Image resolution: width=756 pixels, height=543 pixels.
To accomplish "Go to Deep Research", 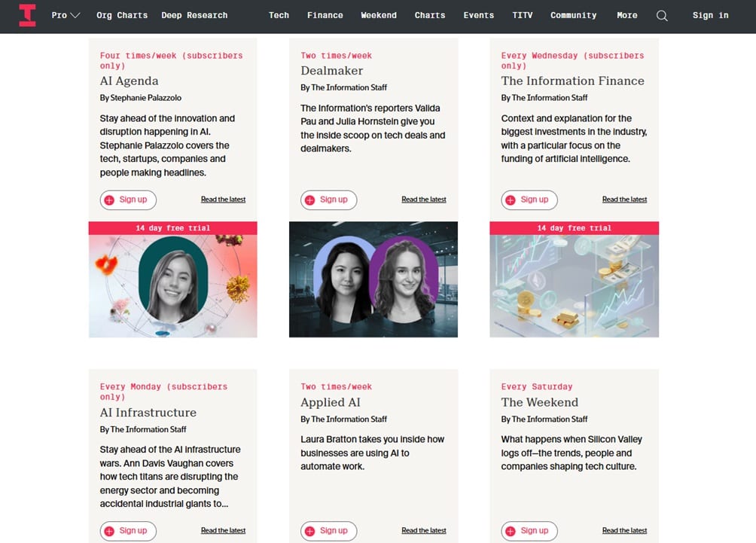I will [x=194, y=15].
